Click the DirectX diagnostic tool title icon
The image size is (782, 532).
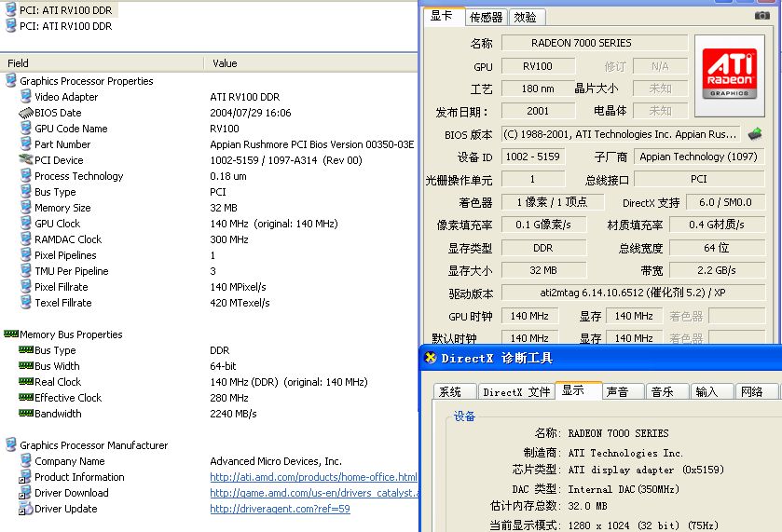pos(431,358)
